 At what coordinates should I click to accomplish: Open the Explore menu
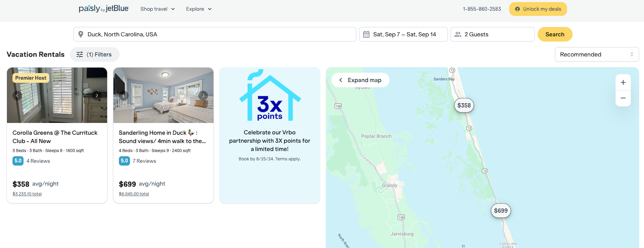198,9
